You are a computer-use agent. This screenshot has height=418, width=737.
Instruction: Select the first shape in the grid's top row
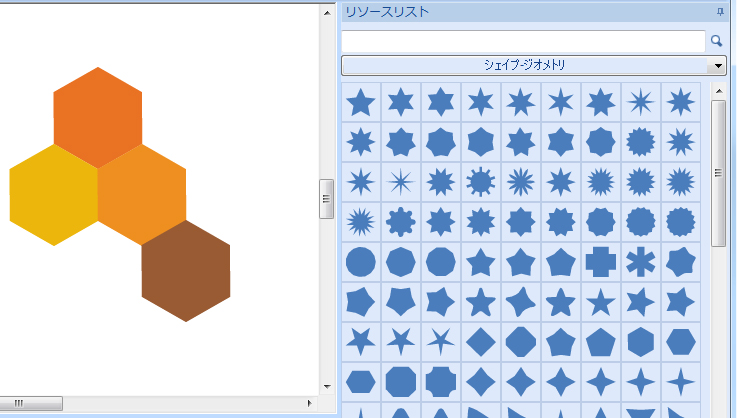[x=361, y=102]
